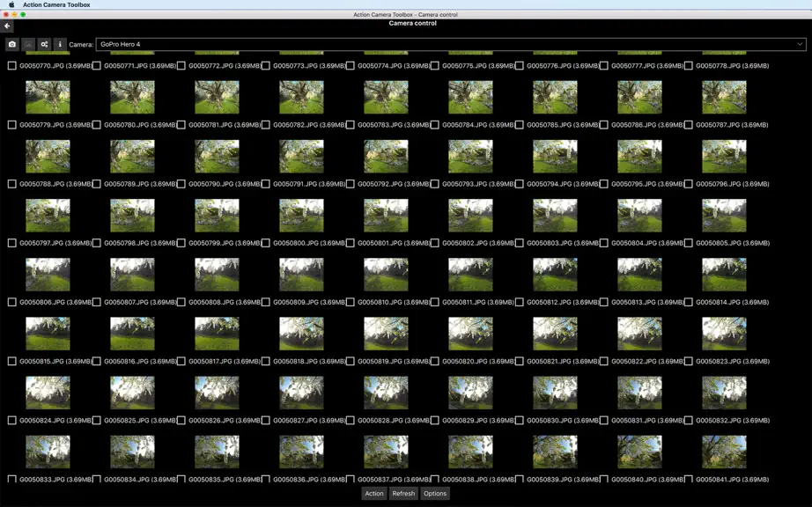This screenshot has height=507, width=812.
Task: Open the Options button
Action: (435, 494)
